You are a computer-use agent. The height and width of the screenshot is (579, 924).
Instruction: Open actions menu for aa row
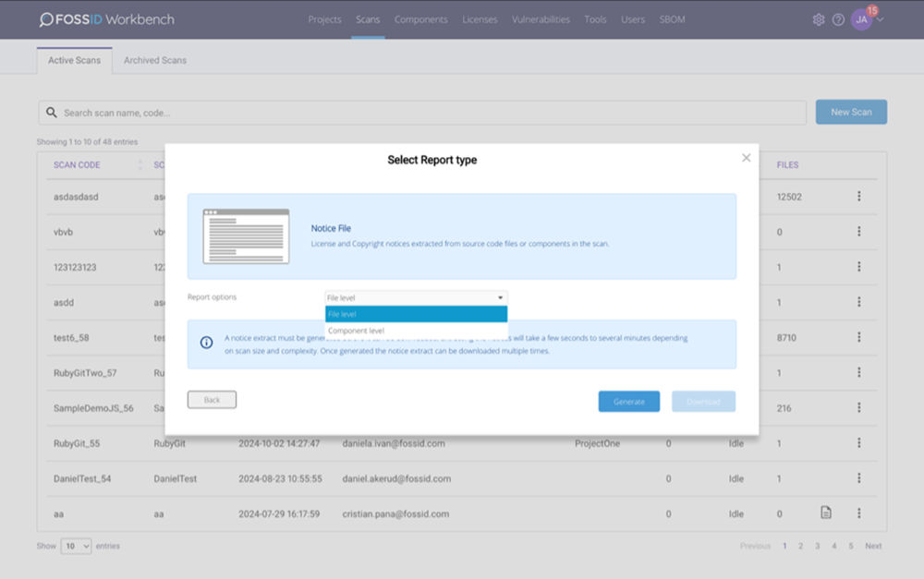point(858,513)
